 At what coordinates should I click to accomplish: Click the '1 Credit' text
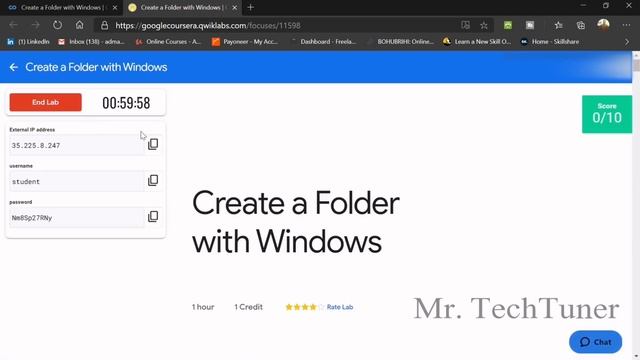coord(248,307)
